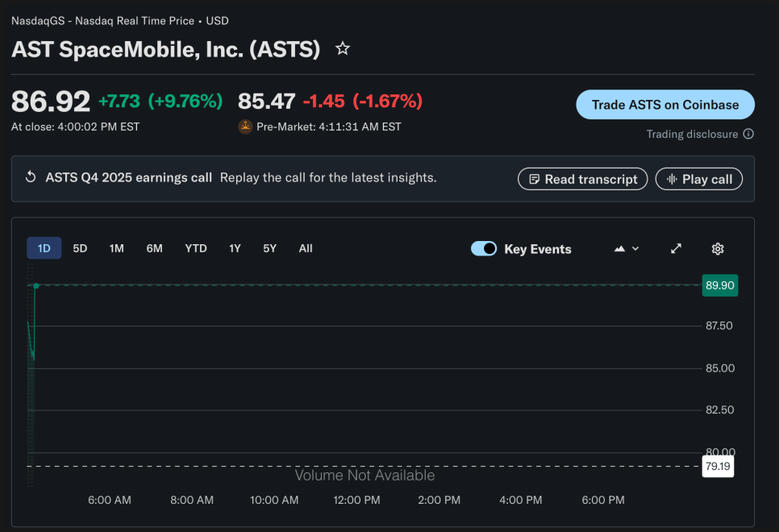The width and height of the screenshot is (779, 532).
Task: Switch chart to 5D range
Action: (80, 248)
